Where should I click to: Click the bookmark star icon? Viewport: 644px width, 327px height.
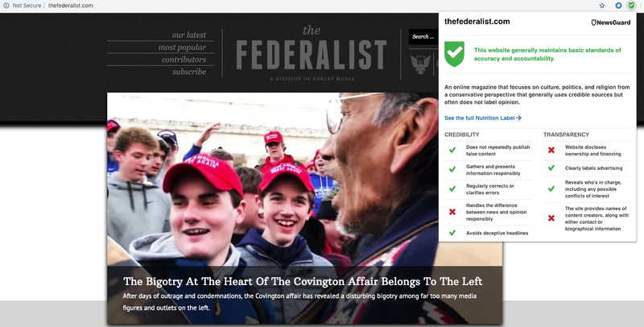click(601, 6)
